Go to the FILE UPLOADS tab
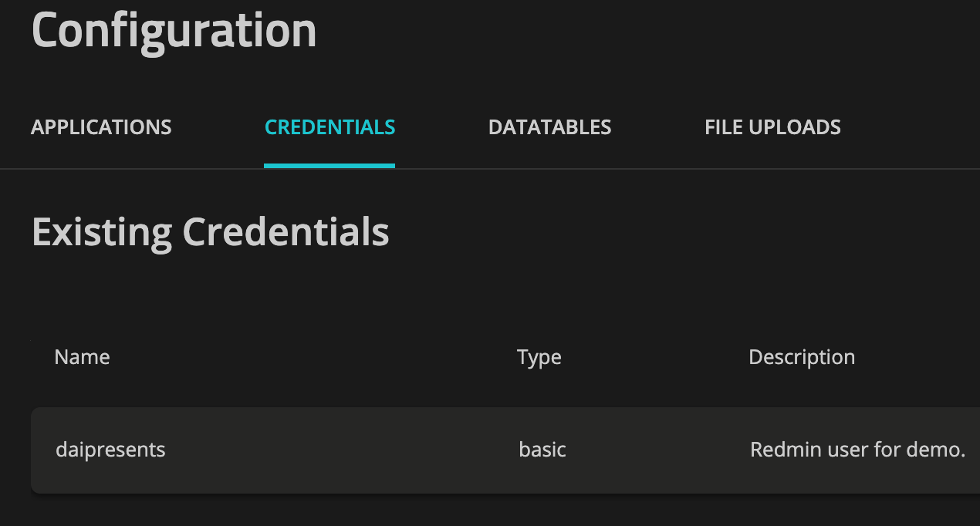Screen dimensions: 980x526 click(772, 127)
